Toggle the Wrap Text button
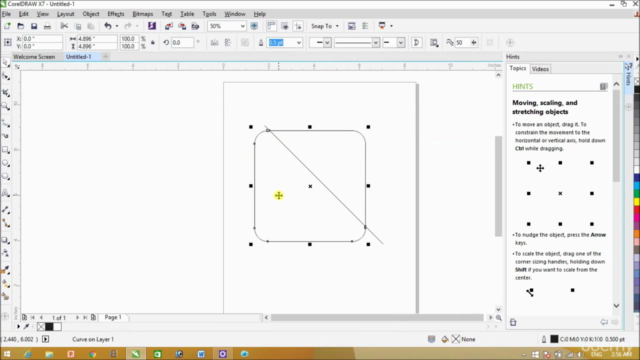640x360 pixels. pos(434,42)
